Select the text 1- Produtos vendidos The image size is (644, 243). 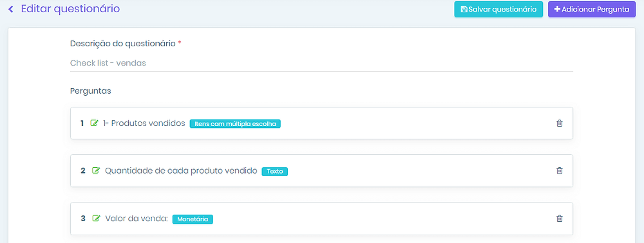click(144, 123)
